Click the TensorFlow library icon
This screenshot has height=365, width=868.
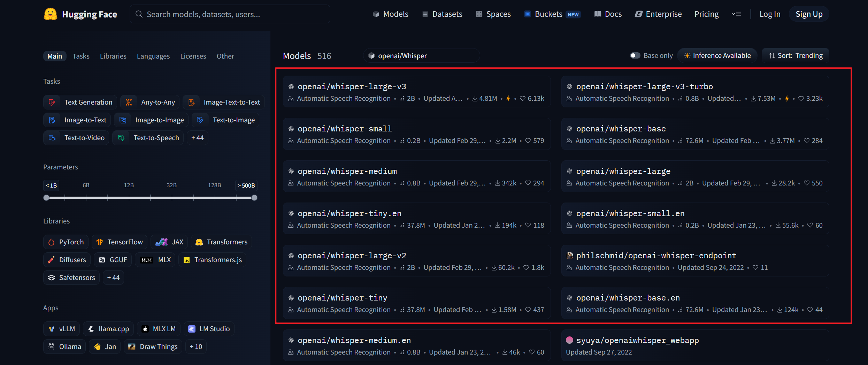(x=100, y=242)
